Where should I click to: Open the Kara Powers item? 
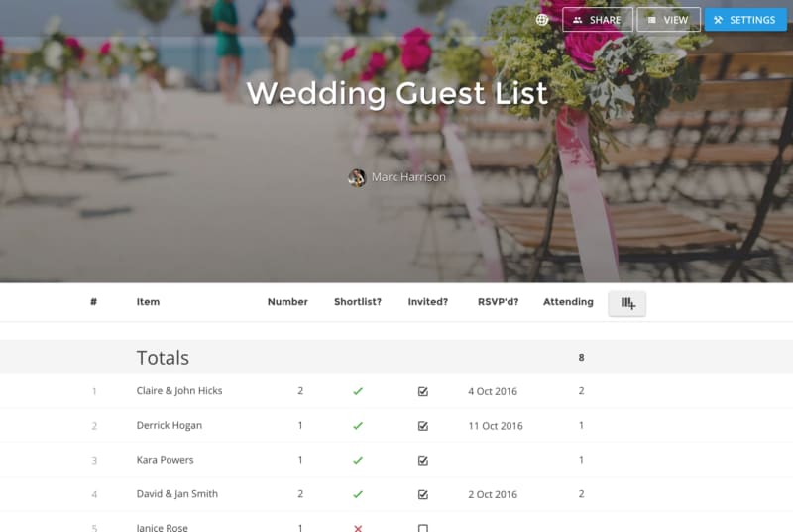click(x=165, y=460)
